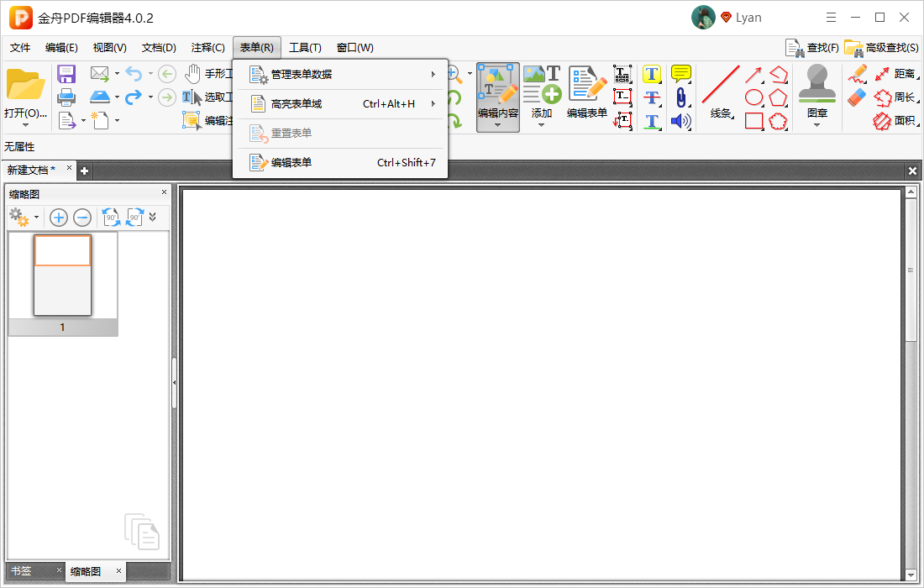Select the red cloud shape tool
924x588 pixels.
click(778, 121)
